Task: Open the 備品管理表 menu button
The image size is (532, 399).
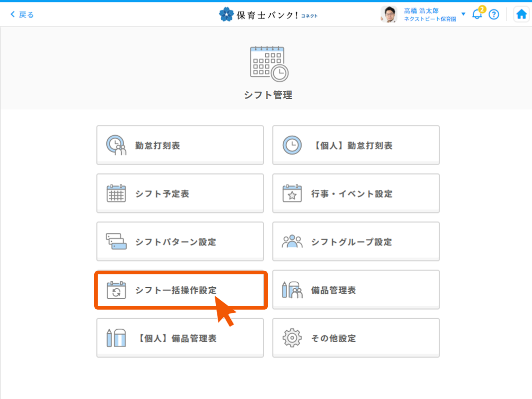Action: (x=355, y=290)
